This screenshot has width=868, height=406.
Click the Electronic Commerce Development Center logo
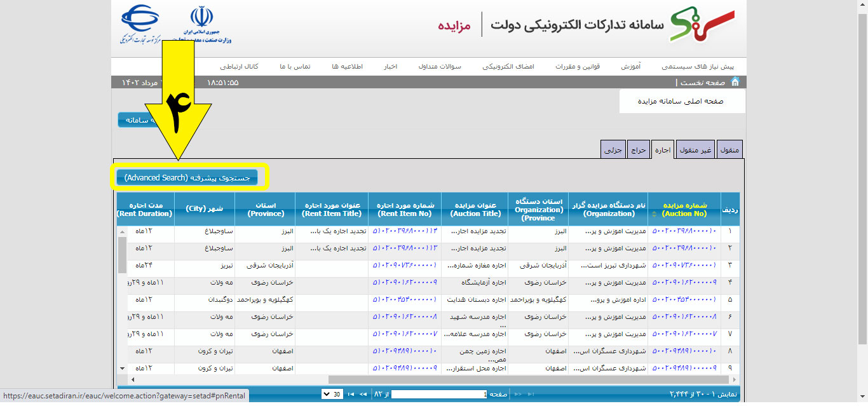pos(141,24)
